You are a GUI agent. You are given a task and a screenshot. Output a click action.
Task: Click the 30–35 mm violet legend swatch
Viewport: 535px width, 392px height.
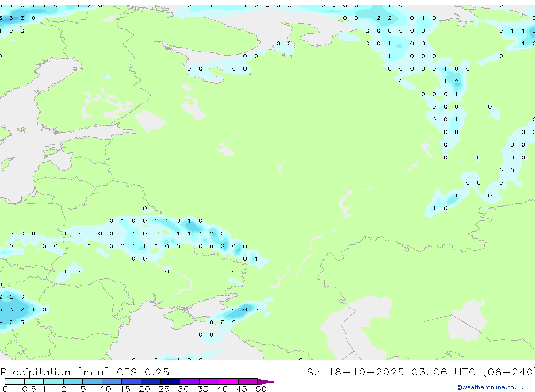pyautogui.click(x=190, y=381)
